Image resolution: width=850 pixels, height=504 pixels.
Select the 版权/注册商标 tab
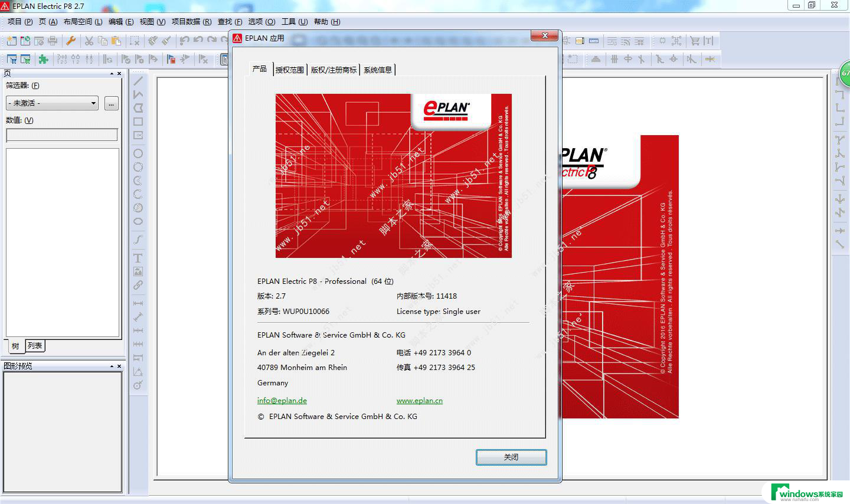point(334,70)
